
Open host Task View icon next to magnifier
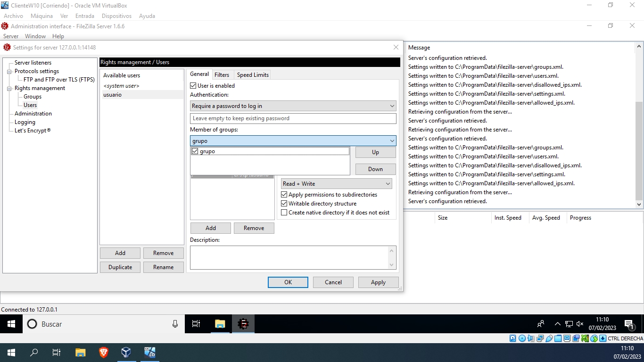[57, 353]
